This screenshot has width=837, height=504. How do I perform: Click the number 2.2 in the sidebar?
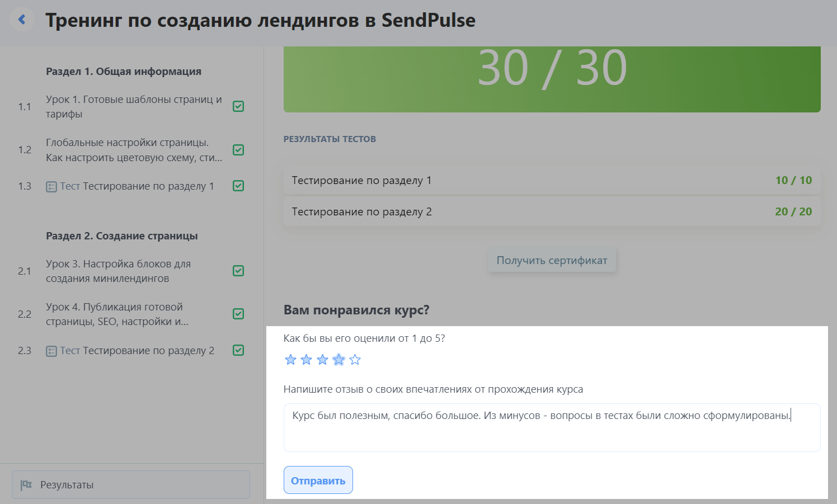(25, 314)
